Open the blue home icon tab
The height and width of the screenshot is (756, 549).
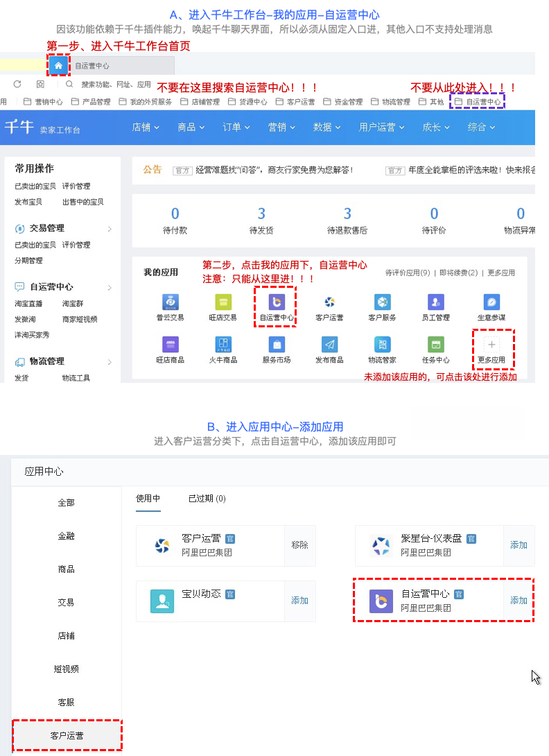[x=58, y=66]
